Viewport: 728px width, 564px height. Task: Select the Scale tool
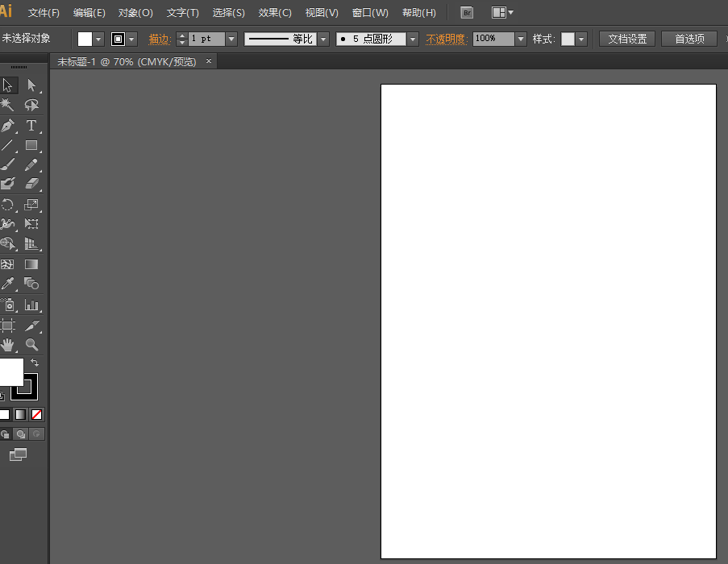click(x=31, y=205)
